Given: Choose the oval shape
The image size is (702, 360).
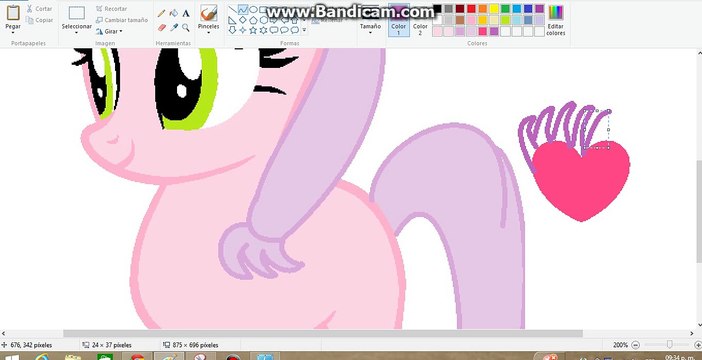Looking at the screenshot, I should [x=253, y=9].
